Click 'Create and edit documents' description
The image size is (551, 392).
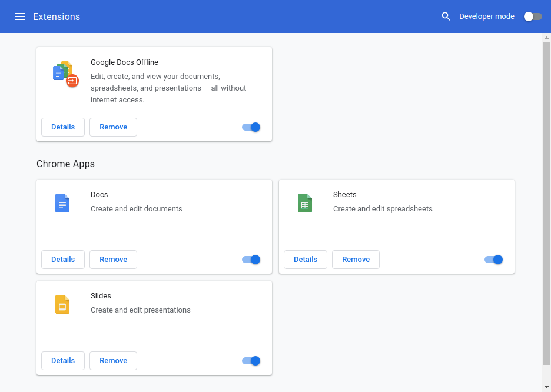[x=137, y=208]
